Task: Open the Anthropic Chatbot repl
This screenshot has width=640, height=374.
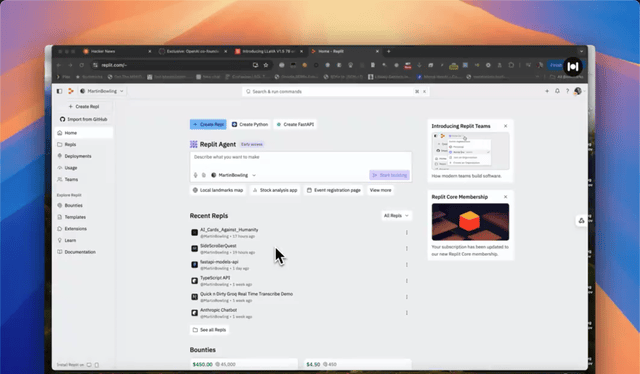Action: (x=218, y=310)
